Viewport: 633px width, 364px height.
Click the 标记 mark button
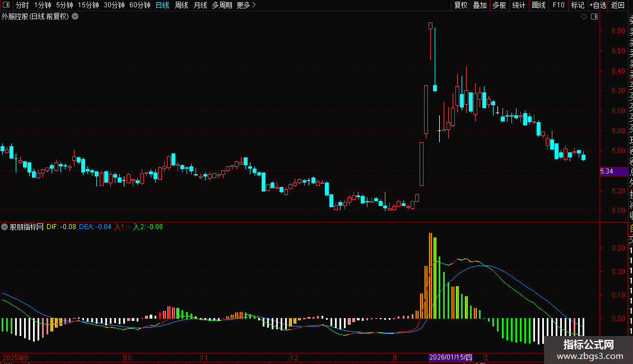578,5
